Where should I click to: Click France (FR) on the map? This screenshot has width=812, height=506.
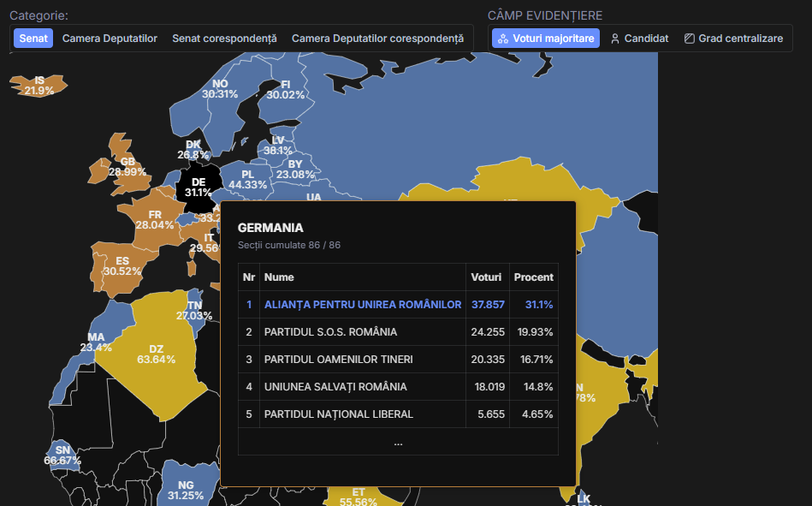coord(154,219)
